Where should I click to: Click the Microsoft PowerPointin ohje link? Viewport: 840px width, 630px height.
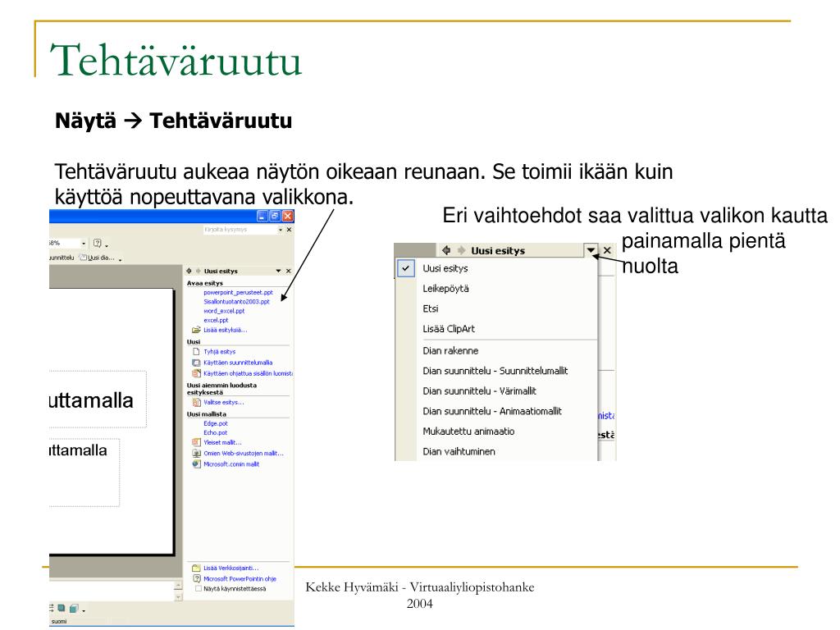coord(240,578)
